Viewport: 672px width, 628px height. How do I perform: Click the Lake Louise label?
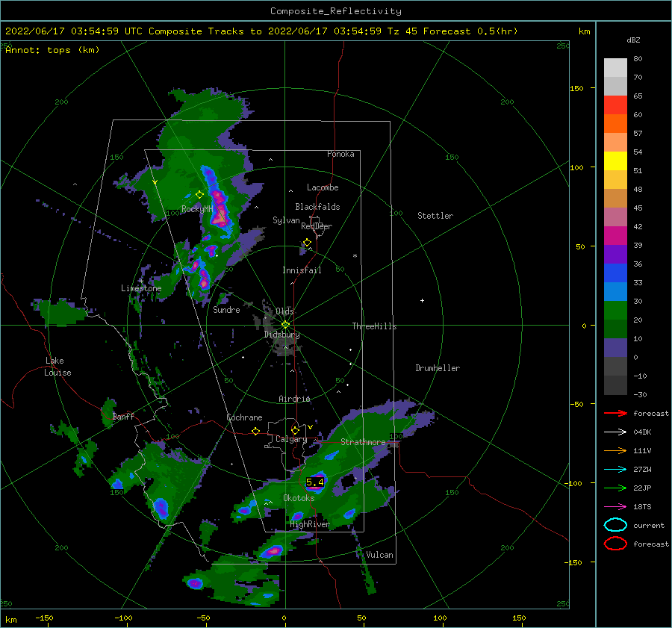(57, 367)
